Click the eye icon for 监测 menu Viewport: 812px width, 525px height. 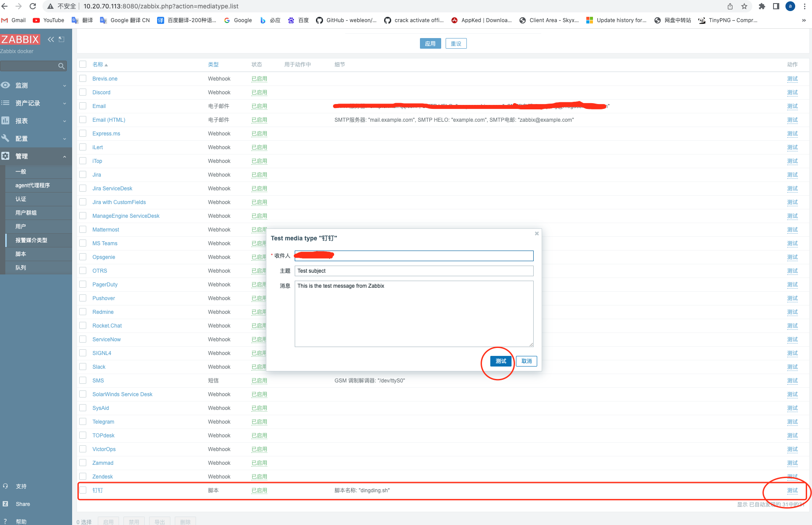5,85
